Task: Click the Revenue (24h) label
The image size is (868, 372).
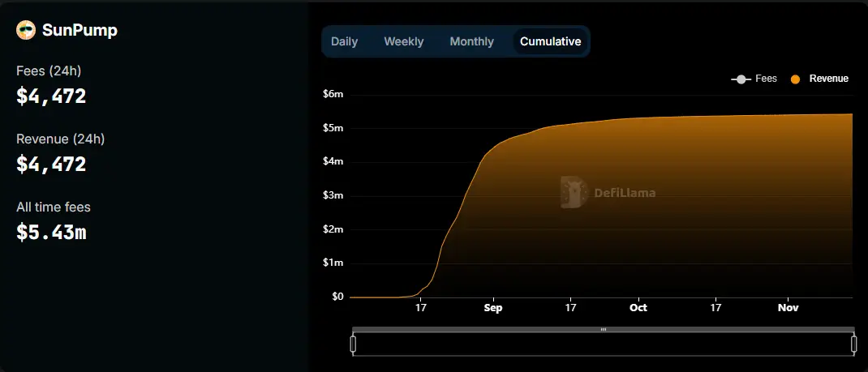Action: (x=60, y=139)
